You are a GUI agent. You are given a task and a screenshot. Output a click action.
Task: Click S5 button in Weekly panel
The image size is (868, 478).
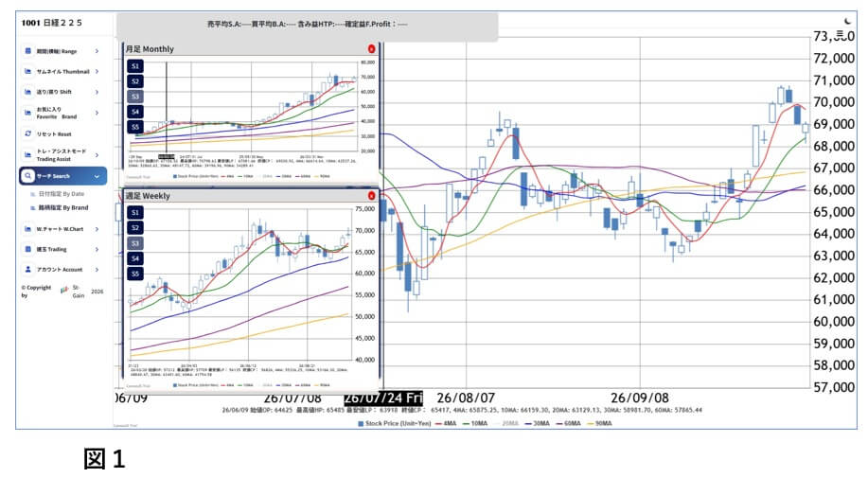point(135,274)
